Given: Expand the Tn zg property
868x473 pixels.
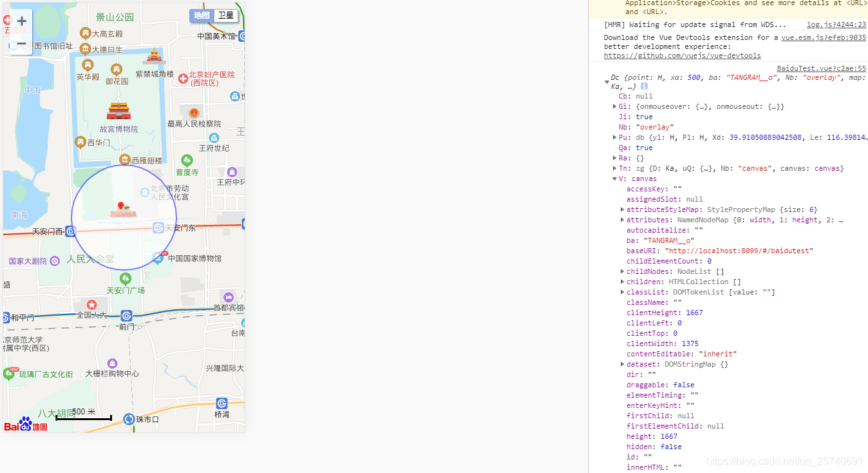Looking at the screenshot, I should [x=615, y=168].
